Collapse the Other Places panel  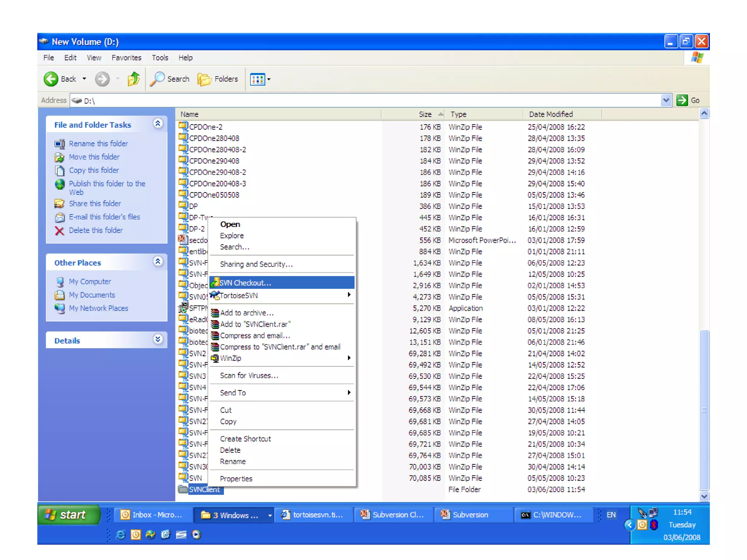[158, 261]
